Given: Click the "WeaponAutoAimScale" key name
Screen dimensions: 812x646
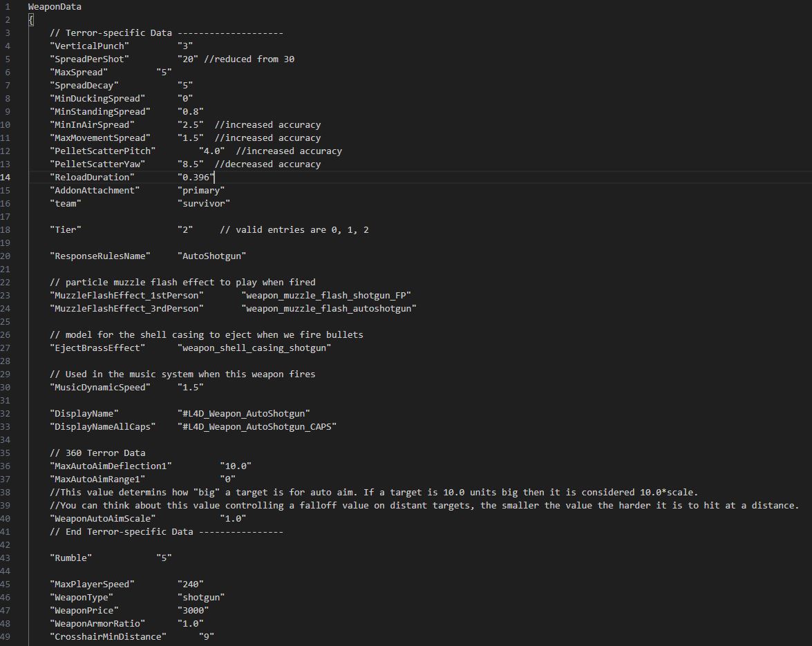Looking at the screenshot, I should (x=102, y=519).
